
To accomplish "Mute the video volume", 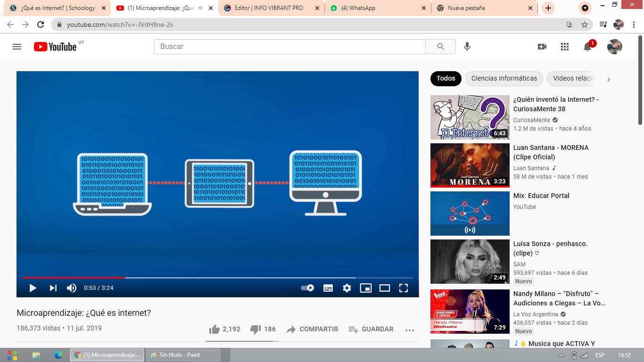I will (x=72, y=288).
